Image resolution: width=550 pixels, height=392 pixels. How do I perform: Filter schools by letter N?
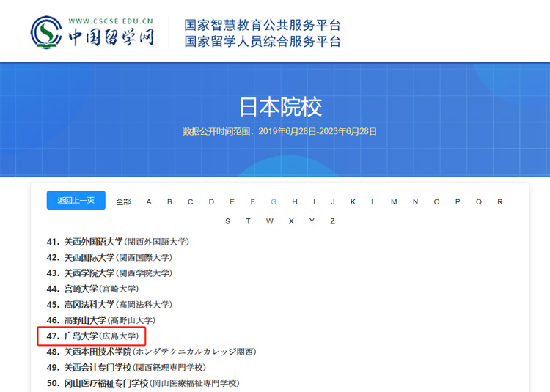415,201
